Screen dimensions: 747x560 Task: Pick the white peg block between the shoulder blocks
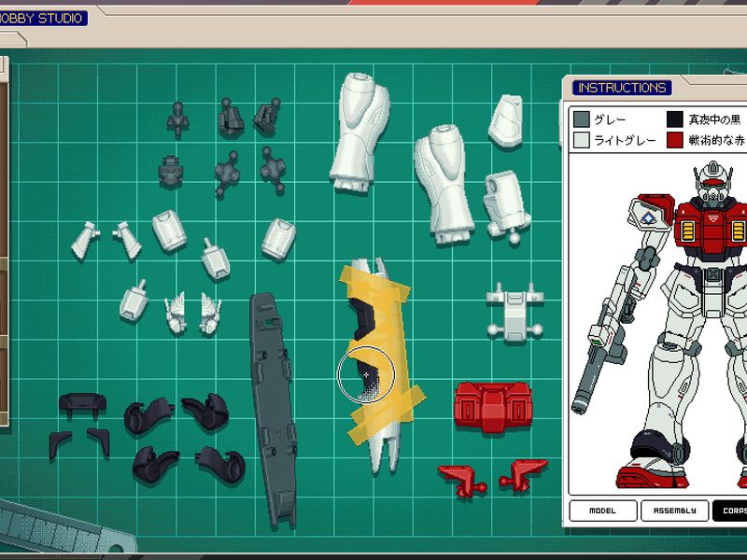216,259
